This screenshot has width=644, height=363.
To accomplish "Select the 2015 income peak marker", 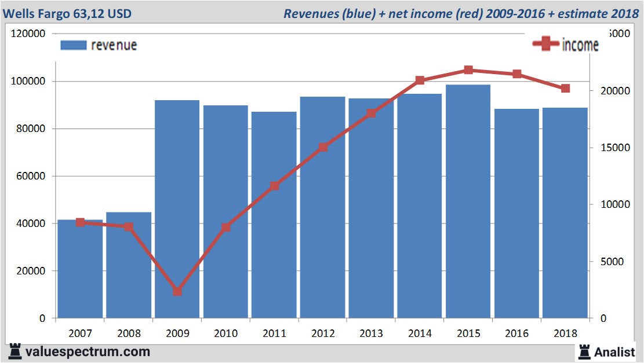I will 468,70.
